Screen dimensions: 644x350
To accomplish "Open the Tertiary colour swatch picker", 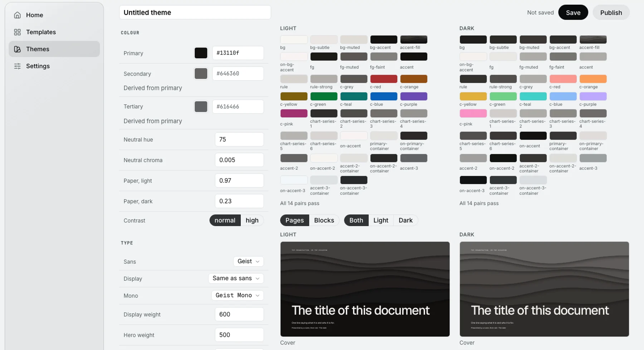I will (201, 107).
